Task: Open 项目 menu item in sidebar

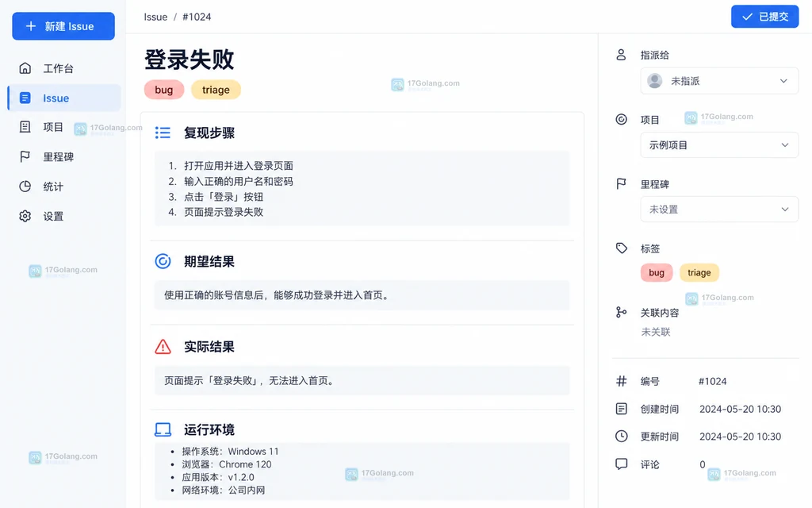Action: tap(65, 127)
